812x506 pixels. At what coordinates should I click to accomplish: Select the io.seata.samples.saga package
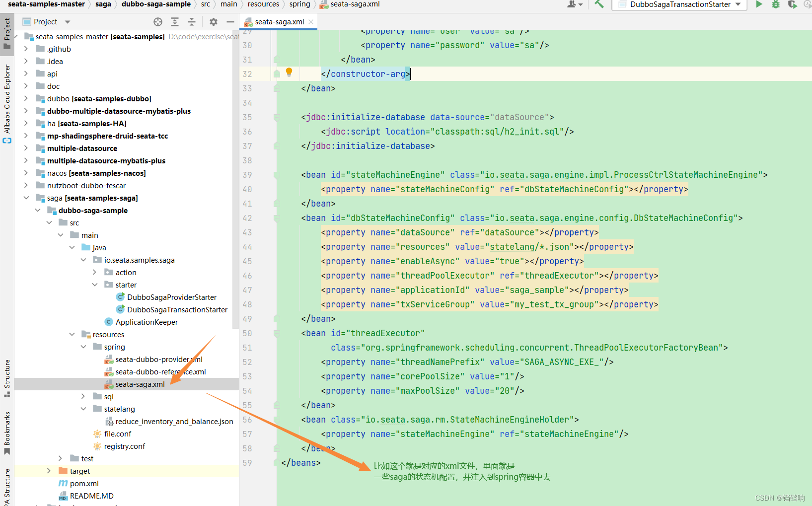pos(140,260)
